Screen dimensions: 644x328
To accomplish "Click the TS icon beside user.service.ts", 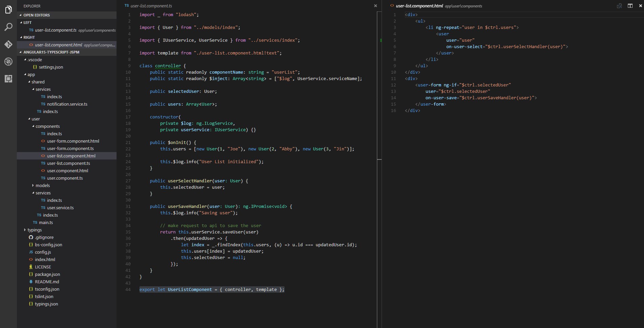I will tap(43, 208).
